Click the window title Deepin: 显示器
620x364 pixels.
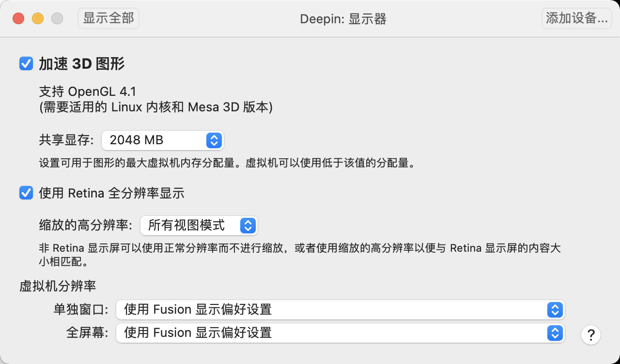[x=343, y=19]
